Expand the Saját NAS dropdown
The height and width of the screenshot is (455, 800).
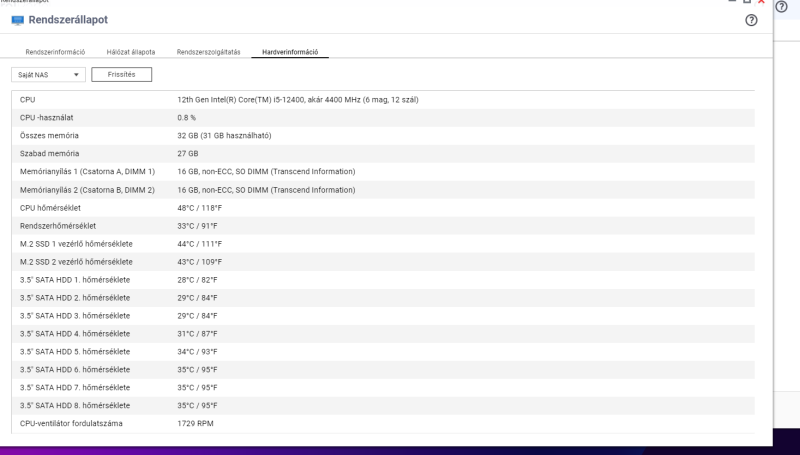point(48,74)
